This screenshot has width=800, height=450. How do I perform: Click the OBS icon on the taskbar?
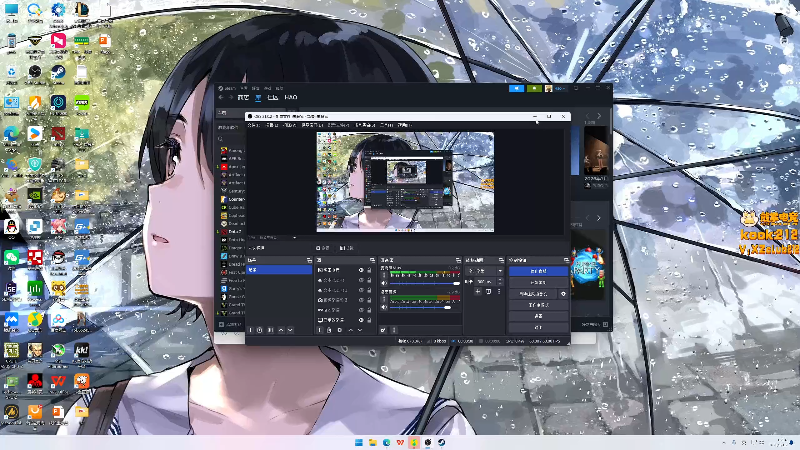[x=428, y=442]
